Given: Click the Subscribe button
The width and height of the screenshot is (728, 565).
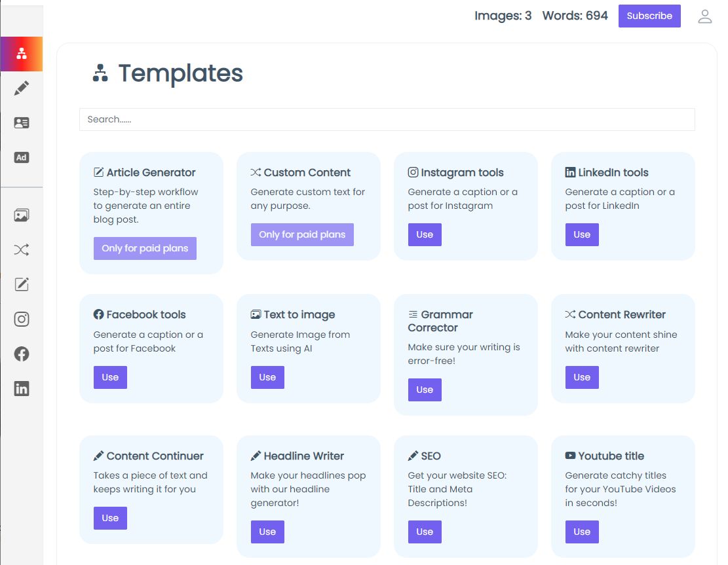Looking at the screenshot, I should [x=649, y=16].
